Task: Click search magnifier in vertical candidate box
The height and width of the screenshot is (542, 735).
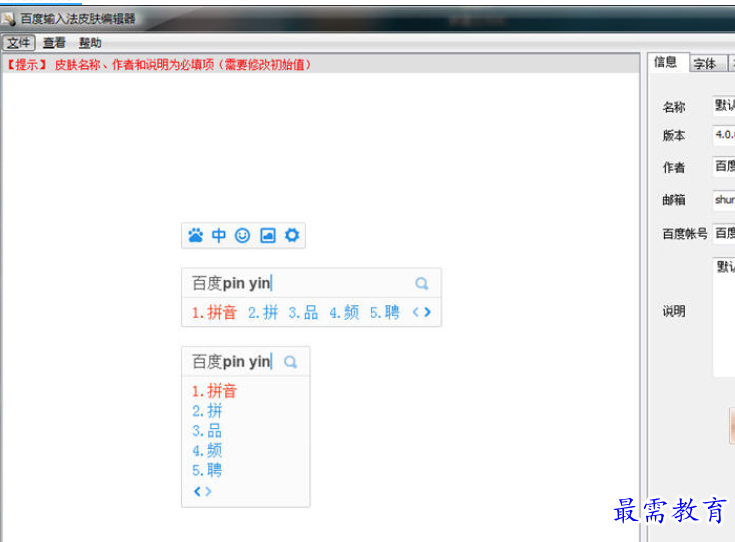Action: (291, 362)
